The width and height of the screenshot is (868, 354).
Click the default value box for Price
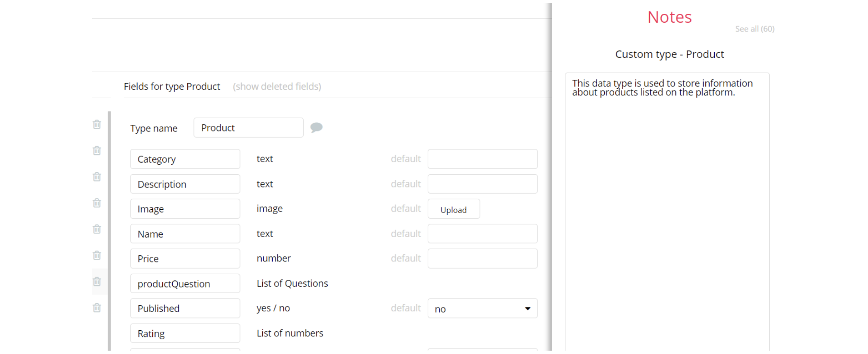[x=482, y=259]
